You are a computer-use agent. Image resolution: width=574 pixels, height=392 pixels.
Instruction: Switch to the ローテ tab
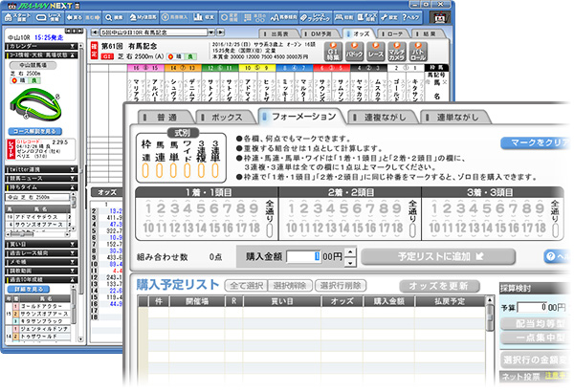pos(394,34)
